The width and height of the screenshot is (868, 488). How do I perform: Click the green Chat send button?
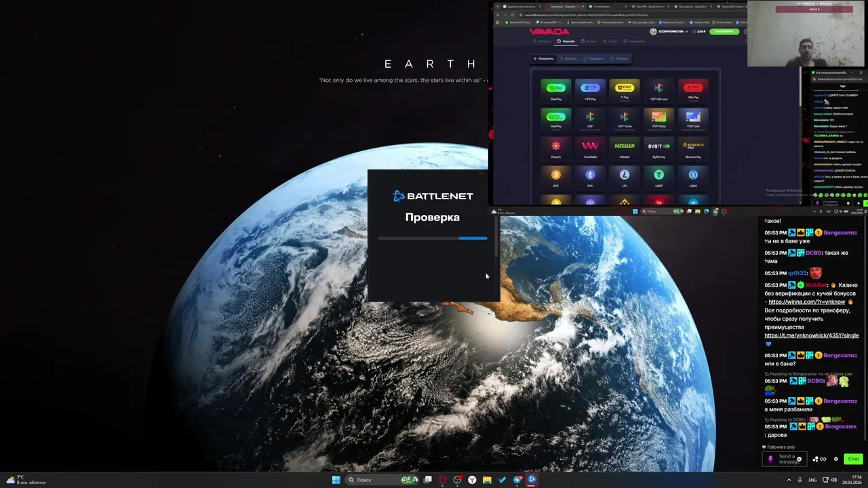[853, 459]
